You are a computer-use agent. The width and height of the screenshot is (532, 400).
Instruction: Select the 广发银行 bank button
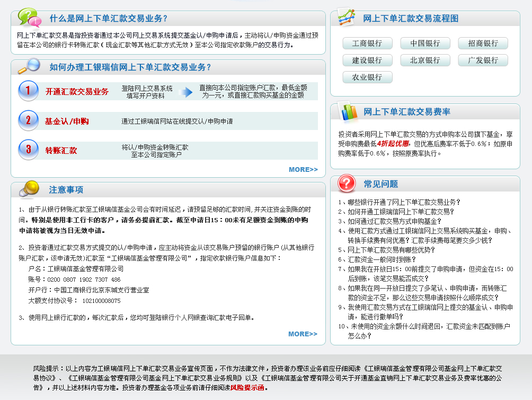pyautogui.click(x=483, y=60)
